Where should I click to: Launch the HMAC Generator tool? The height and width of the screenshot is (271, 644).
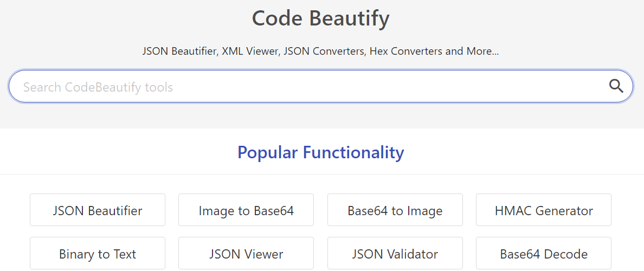(x=544, y=210)
